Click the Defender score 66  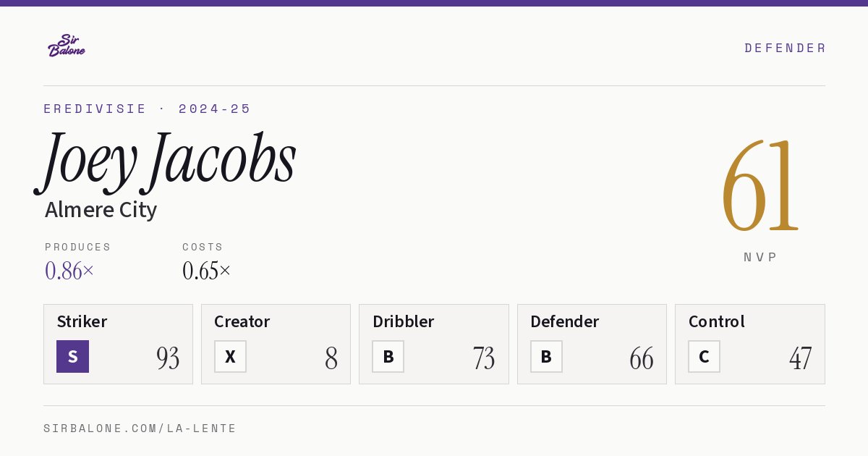pyautogui.click(x=642, y=358)
